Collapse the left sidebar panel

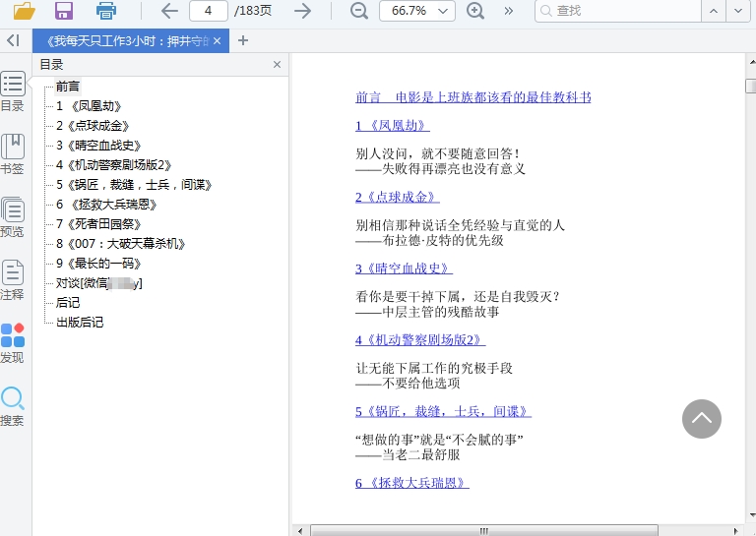pos(13,40)
